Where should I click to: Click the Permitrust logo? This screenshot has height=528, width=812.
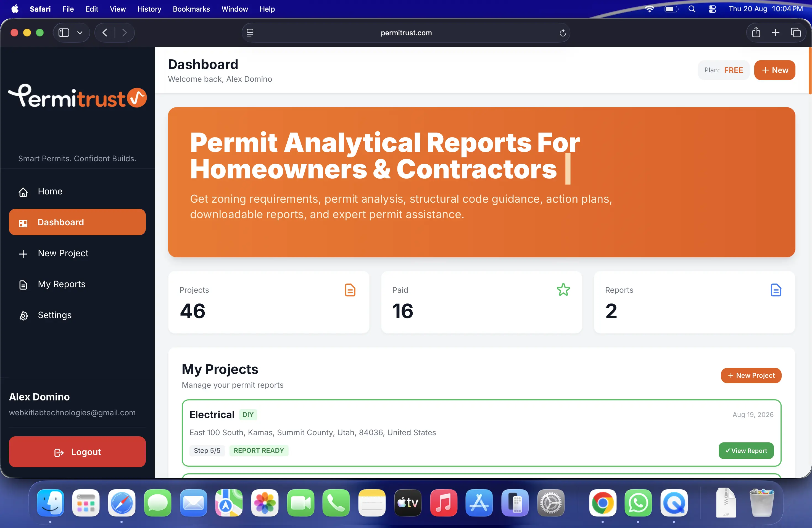click(x=77, y=96)
